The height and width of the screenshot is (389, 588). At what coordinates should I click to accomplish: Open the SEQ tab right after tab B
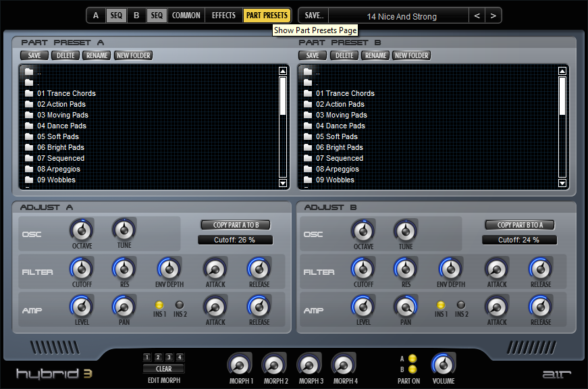pyautogui.click(x=157, y=16)
